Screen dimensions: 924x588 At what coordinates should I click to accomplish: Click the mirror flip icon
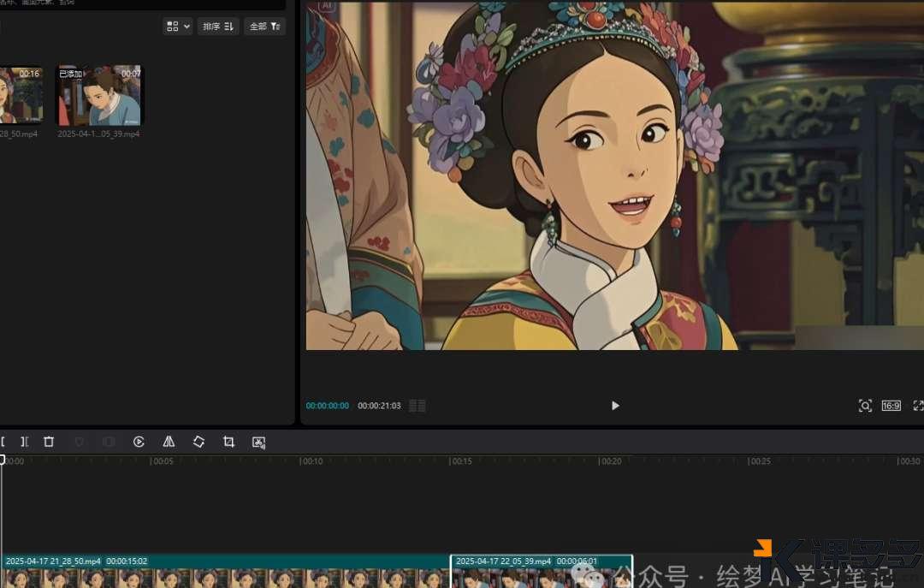(169, 442)
